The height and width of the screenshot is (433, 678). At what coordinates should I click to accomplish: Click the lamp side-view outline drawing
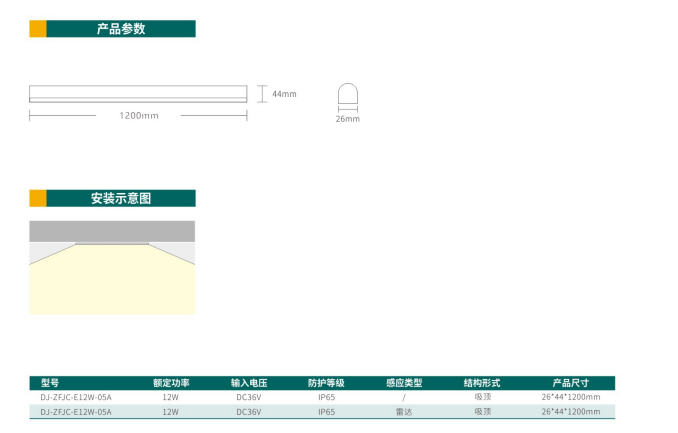coord(137,94)
